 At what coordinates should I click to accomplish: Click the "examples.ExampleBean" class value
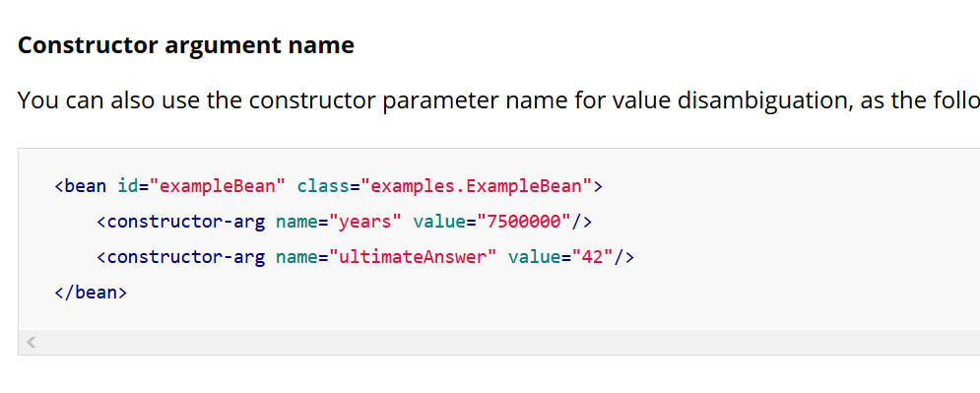coord(476,186)
